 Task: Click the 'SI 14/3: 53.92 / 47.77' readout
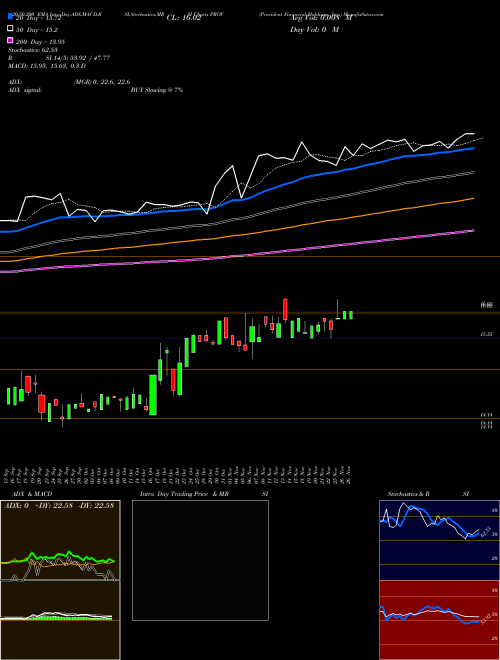[x=78, y=58]
